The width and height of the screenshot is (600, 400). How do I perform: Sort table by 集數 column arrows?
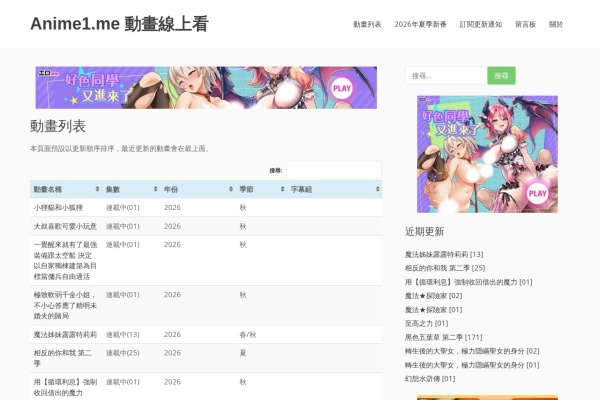pos(155,189)
